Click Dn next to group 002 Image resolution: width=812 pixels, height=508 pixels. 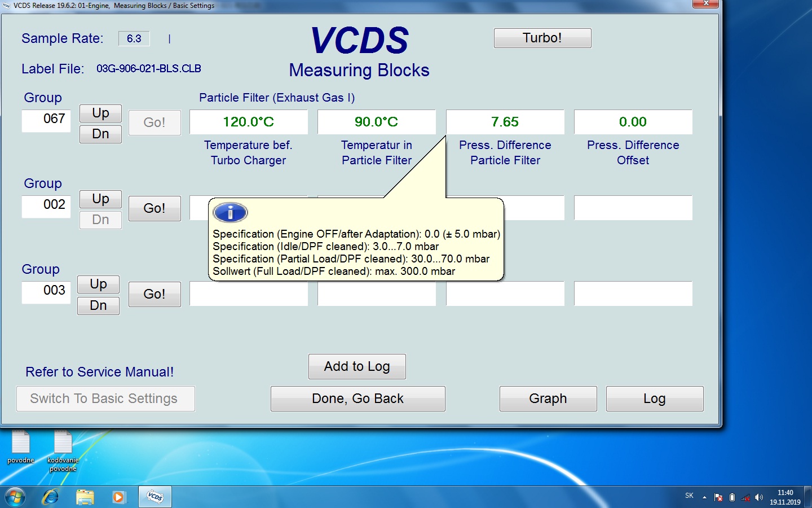100,220
